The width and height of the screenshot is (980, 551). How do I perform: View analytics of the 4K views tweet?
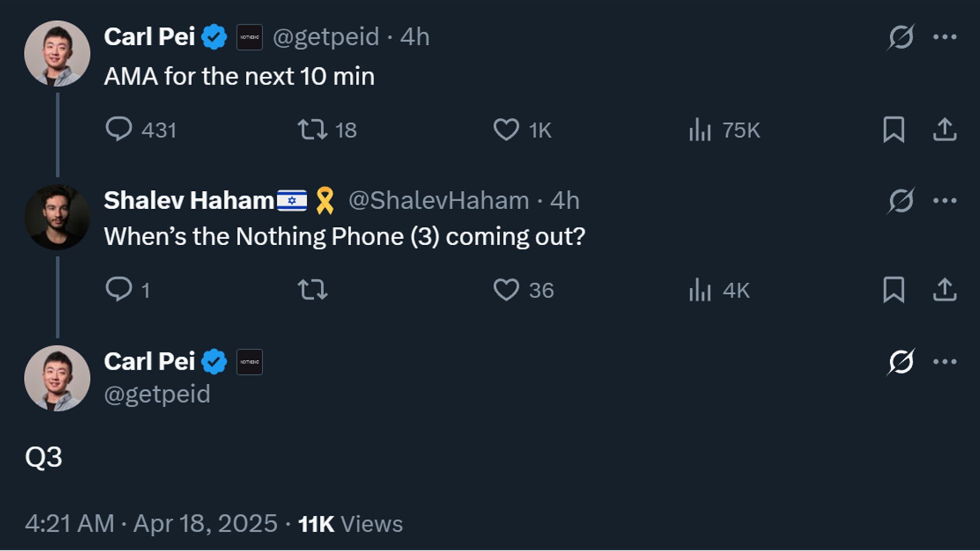point(700,291)
